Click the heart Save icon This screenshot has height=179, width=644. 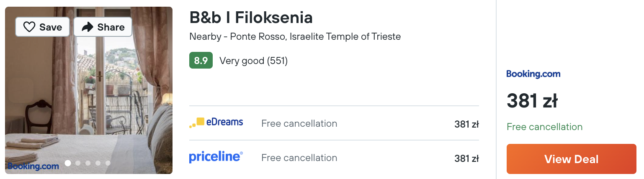coord(29,27)
